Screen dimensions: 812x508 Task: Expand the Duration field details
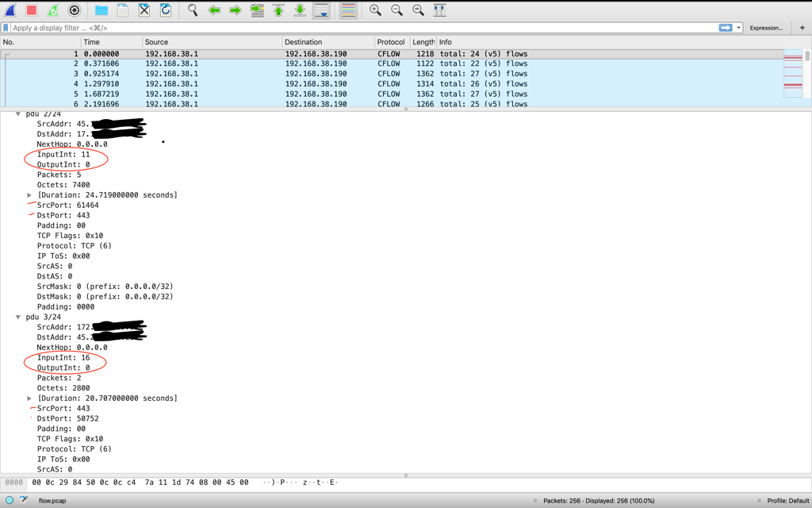pyautogui.click(x=29, y=194)
